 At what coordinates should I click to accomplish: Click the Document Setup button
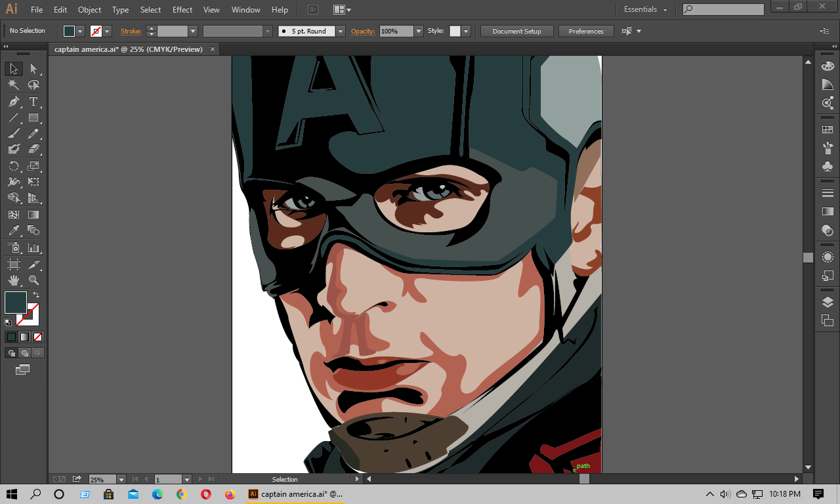(517, 31)
